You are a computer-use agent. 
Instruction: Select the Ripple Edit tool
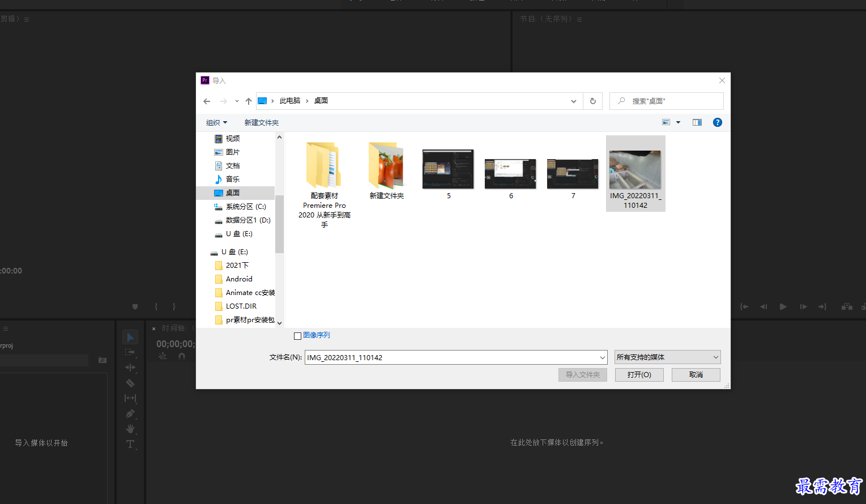click(130, 368)
